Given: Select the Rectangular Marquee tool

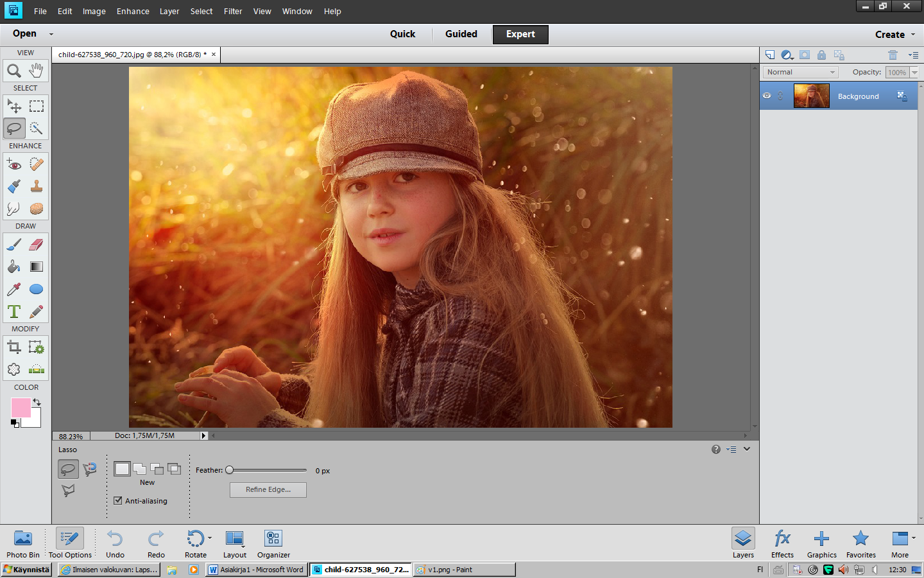Looking at the screenshot, I should click(37, 106).
